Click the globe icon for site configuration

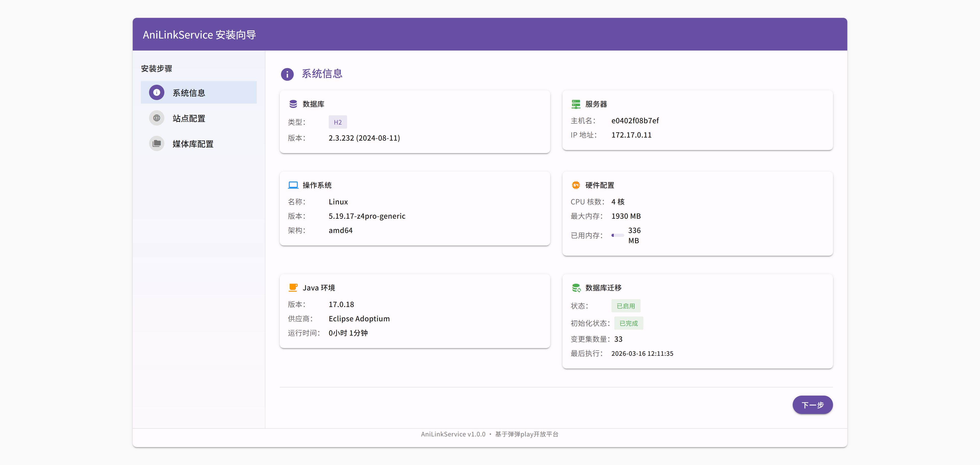156,118
